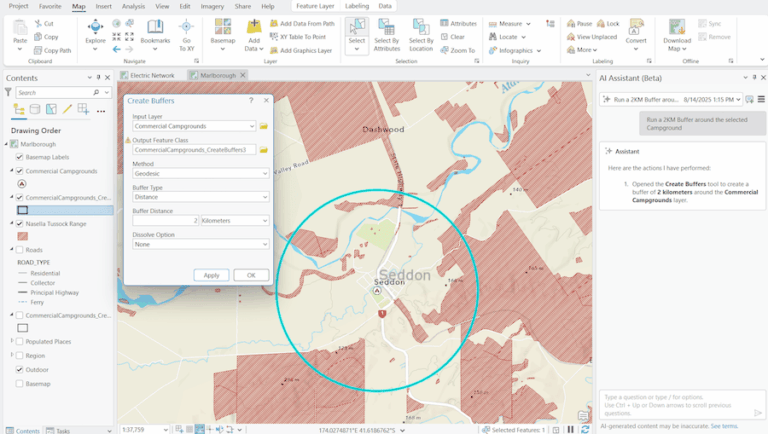Click the Add Data icon

click(x=254, y=26)
